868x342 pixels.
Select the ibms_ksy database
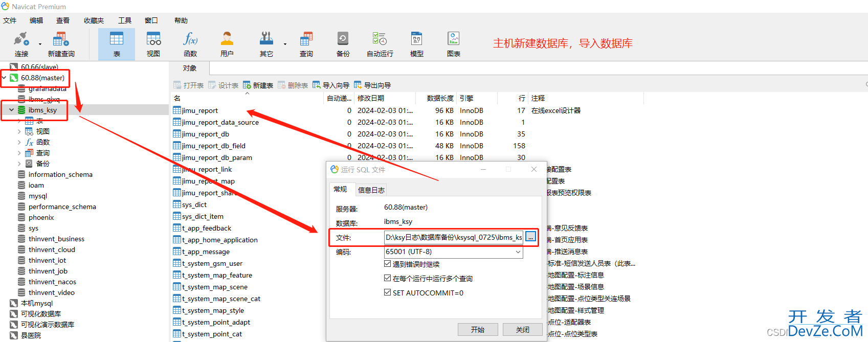tap(42, 110)
